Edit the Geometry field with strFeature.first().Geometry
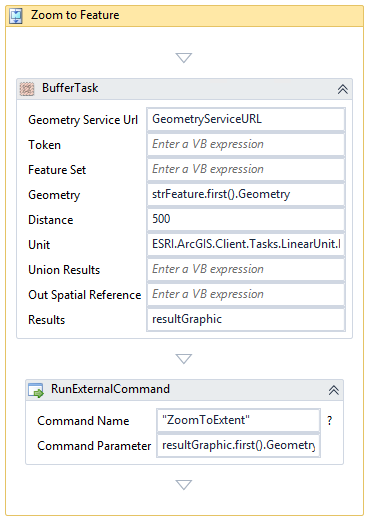The height and width of the screenshot is (521, 369). (246, 194)
